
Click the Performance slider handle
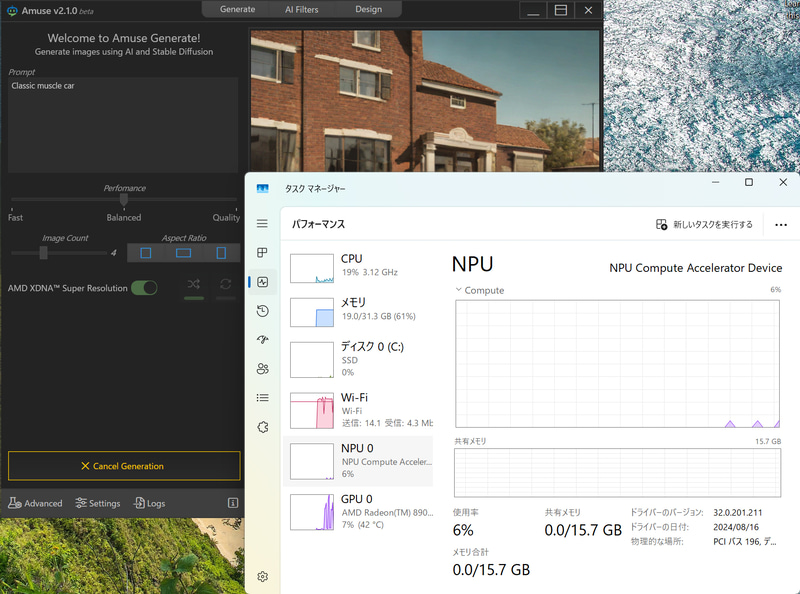[x=123, y=200]
